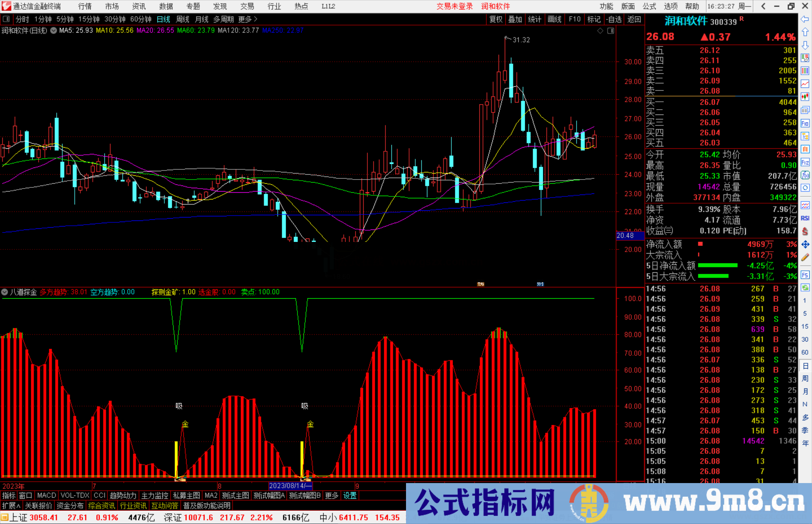The width and height of the screenshot is (812, 524).
Task: Toggle the panel layout icon left of 分时
Action: (x=6, y=19)
